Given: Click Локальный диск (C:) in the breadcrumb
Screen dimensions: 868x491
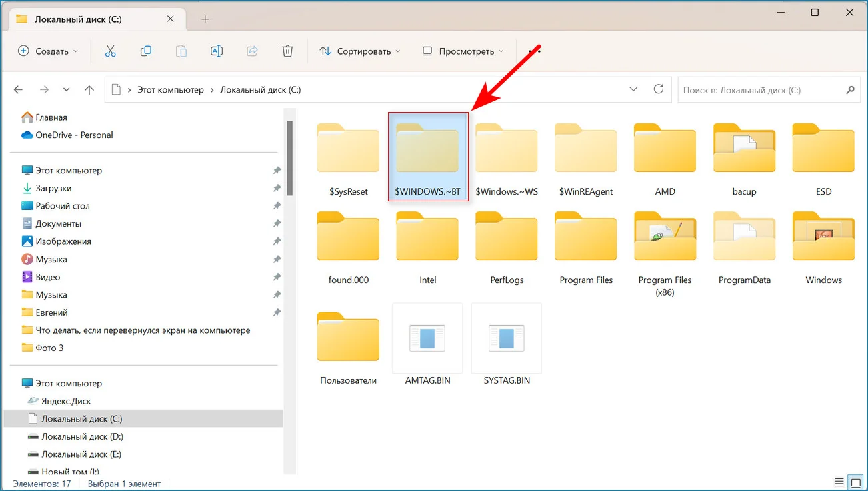Looking at the screenshot, I should click(261, 89).
